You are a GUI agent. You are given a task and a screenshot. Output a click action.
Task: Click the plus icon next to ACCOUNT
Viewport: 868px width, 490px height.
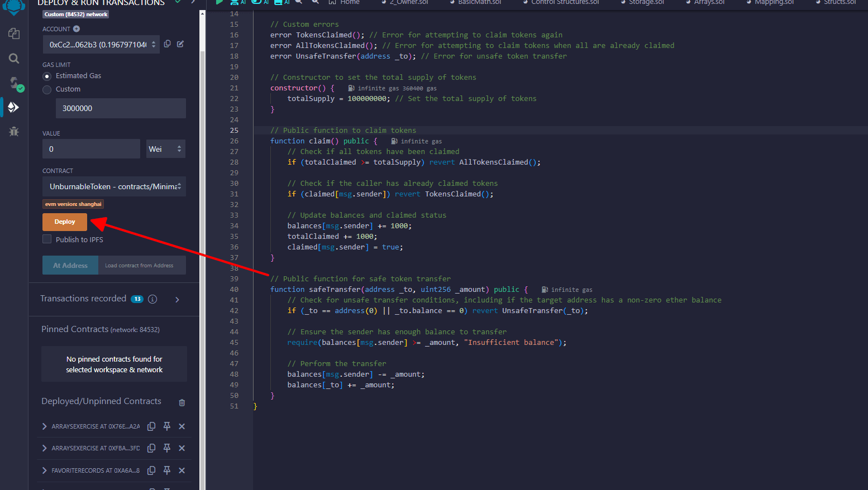coord(77,29)
